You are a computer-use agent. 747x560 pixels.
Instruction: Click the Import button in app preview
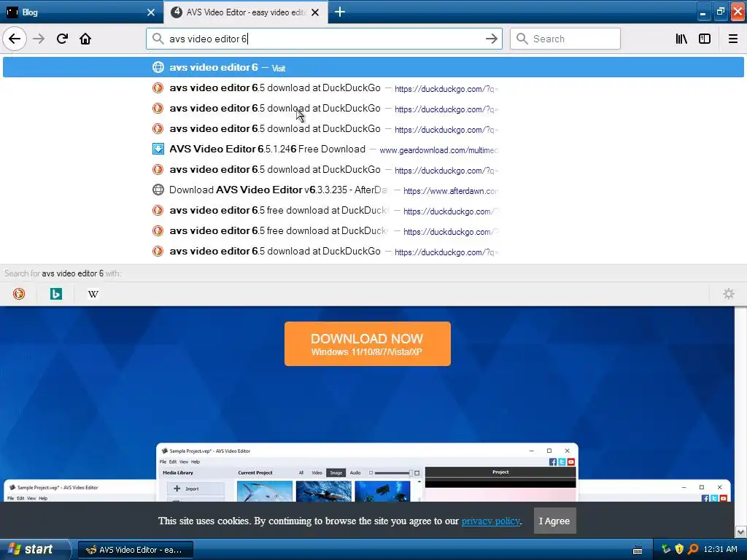196,489
